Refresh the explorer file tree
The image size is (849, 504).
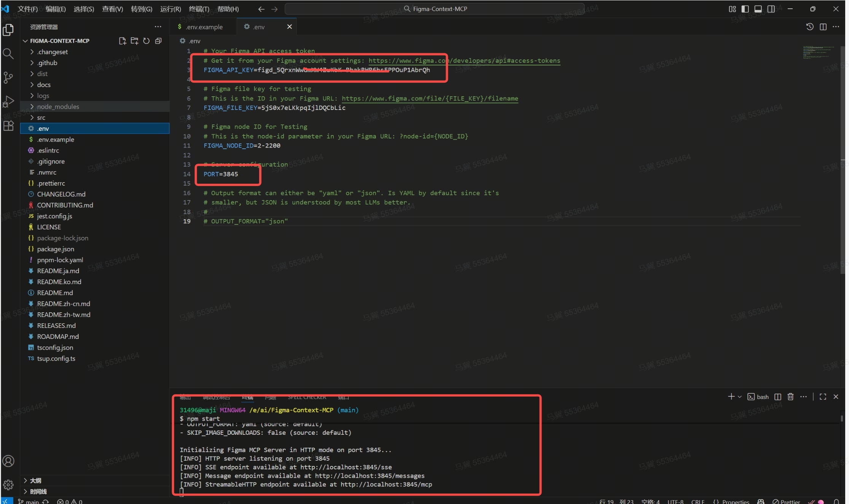(146, 41)
